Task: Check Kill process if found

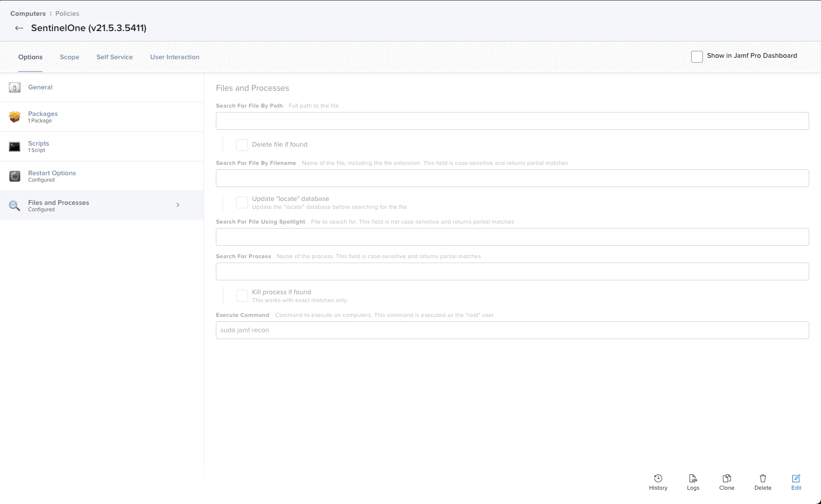Action: [x=242, y=296]
